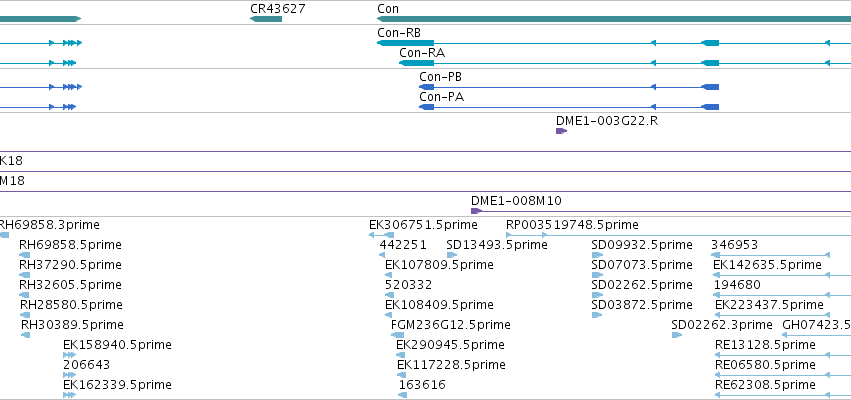Click the FGM236G12.5prime EST arrow glyph
Image resolution: width=851 pixels, height=400 pixels.
coord(397,335)
